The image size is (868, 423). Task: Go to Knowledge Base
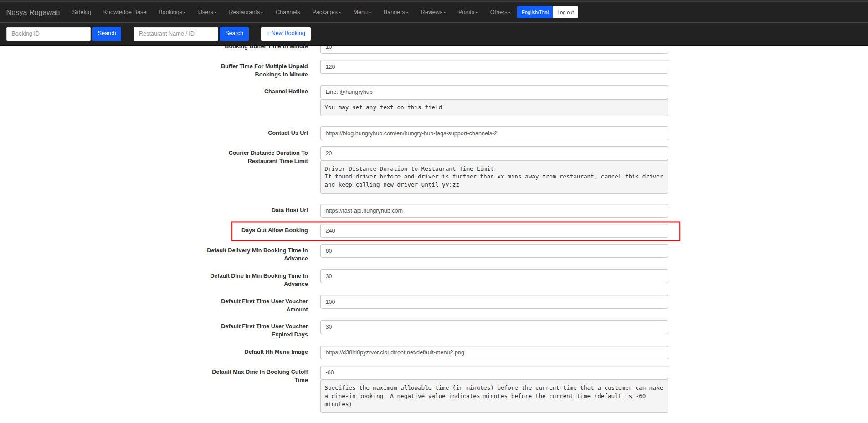pos(124,12)
